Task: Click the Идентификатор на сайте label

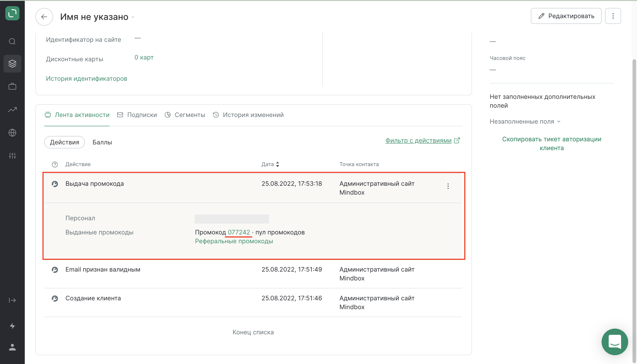Action: [x=84, y=40]
